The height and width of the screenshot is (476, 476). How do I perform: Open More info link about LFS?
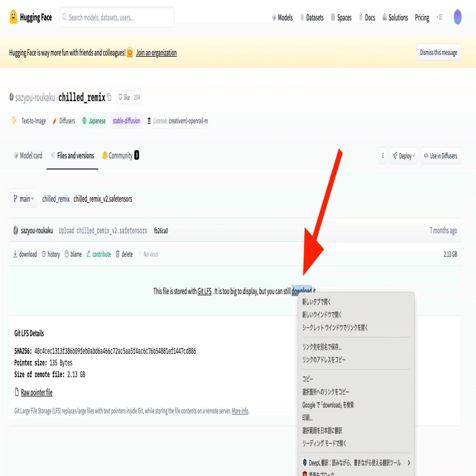pyautogui.click(x=240, y=411)
